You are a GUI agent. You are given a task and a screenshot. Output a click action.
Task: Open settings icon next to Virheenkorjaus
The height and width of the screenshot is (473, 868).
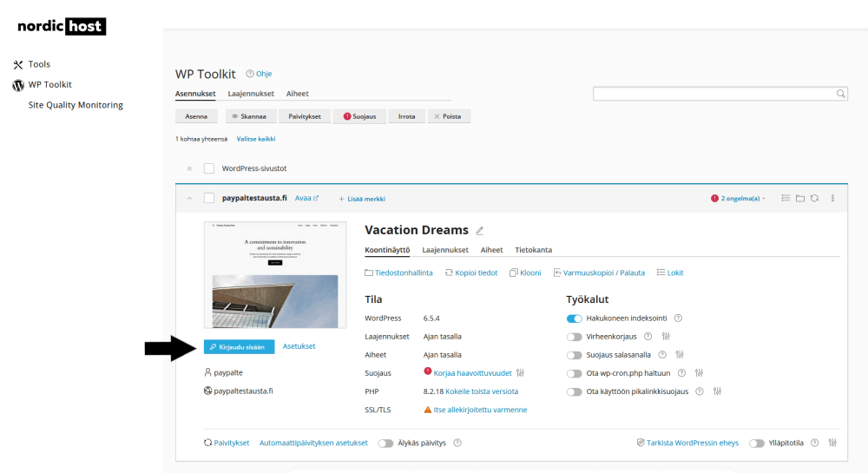tap(666, 337)
